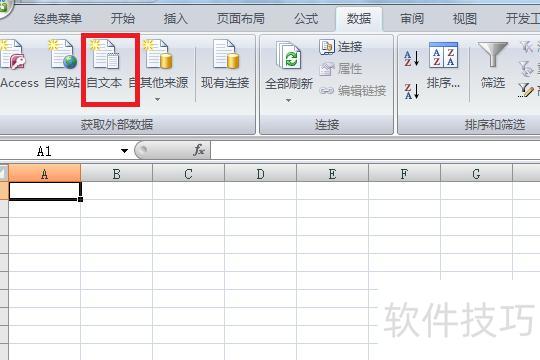540x360 pixels.
Task: Switch to the 页面布局 tab
Action: click(x=241, y=19)
